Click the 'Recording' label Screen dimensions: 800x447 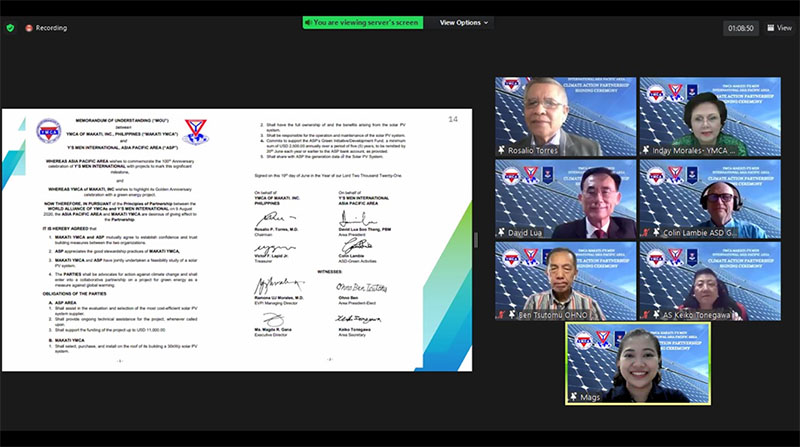point(51,28)
